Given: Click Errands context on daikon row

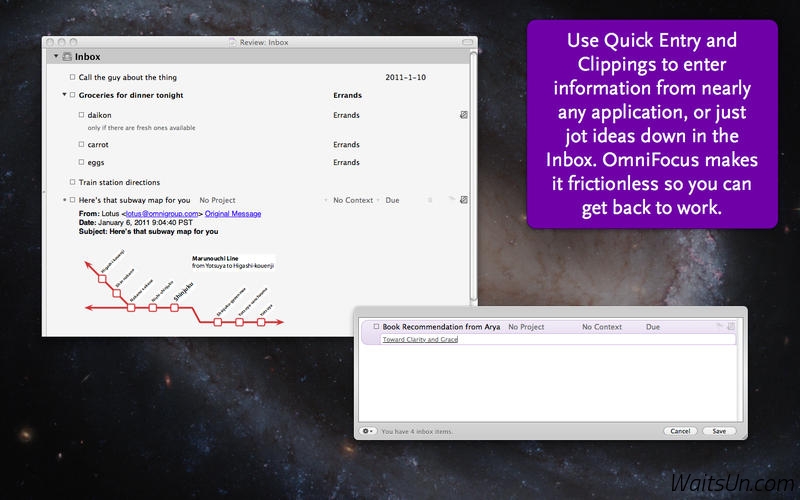Looking at the screenshot, I should 346,115.
